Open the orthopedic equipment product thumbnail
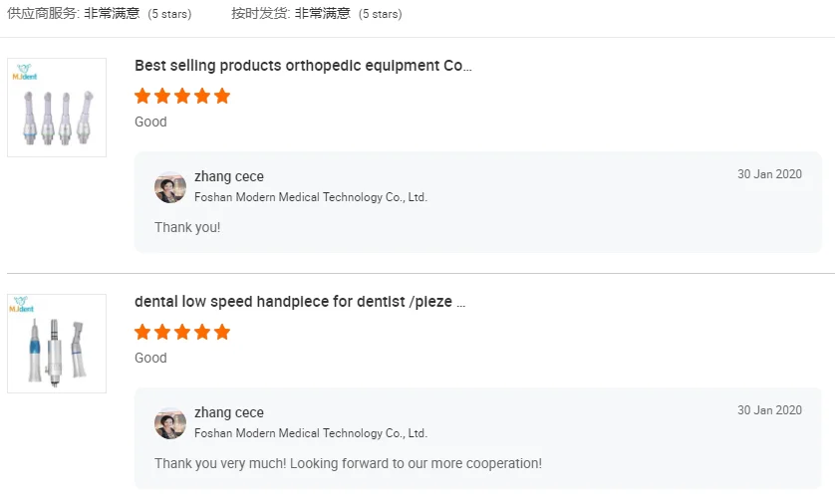Screen dimensions: 835x504 click(x=57, y=108)
